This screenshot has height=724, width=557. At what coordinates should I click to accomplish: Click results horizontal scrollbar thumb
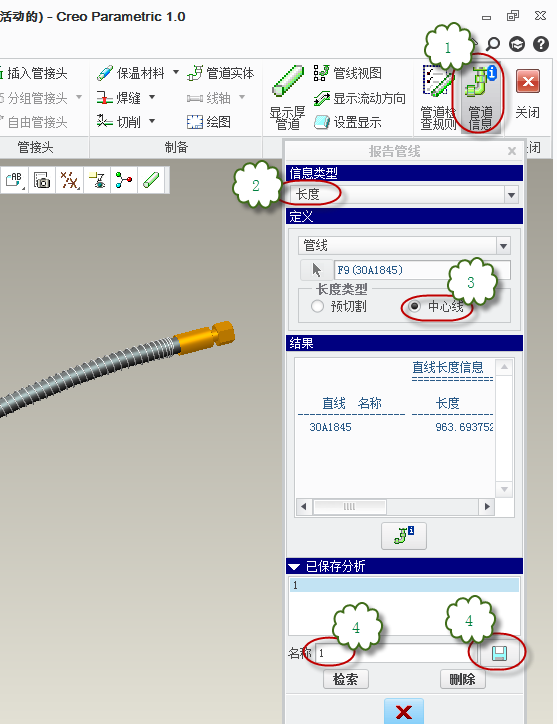(x=350, y=507)
